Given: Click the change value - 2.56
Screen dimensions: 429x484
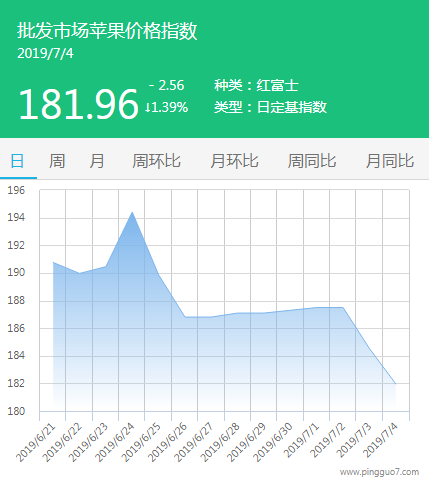Looking at the screenshot, I should [x=166, y=85].
